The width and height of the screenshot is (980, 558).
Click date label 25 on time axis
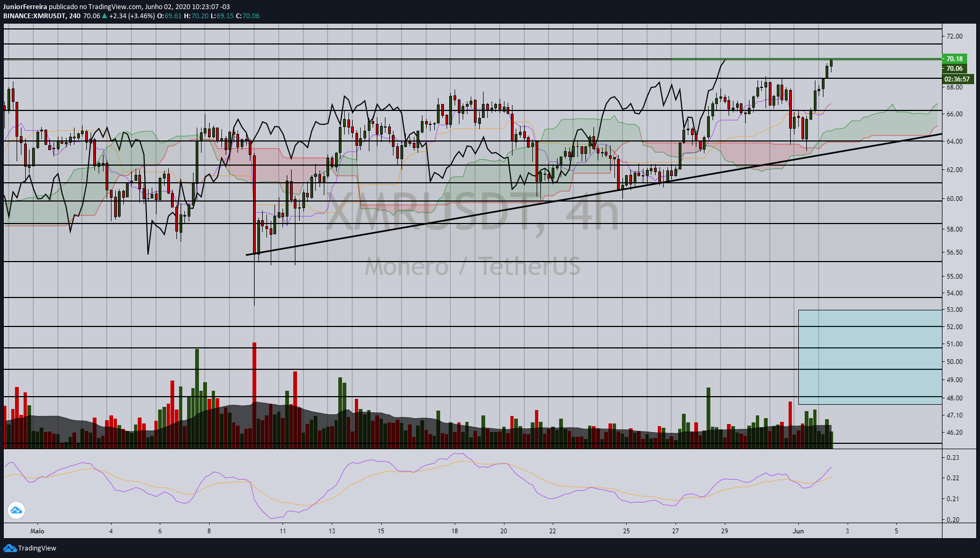(626, 531)
